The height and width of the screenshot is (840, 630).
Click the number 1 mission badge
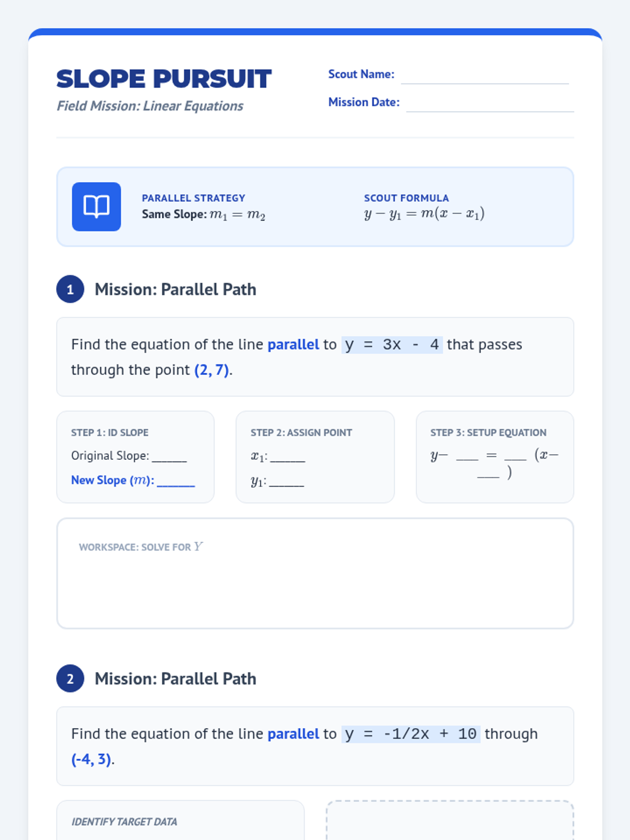[x=70, y=289]
